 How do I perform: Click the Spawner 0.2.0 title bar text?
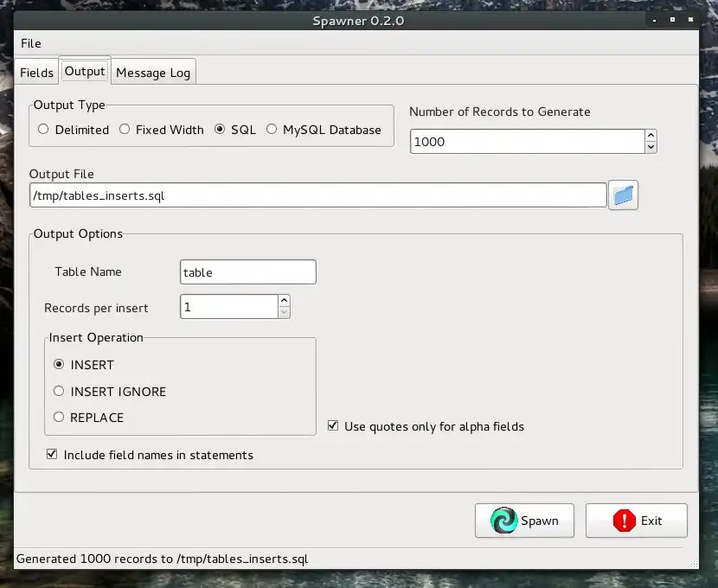[x=358, y=21]
